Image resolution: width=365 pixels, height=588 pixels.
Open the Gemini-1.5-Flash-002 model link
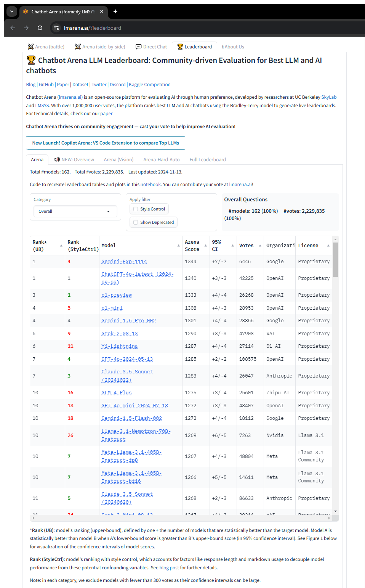pyautogui.click(x=132, y=418)
